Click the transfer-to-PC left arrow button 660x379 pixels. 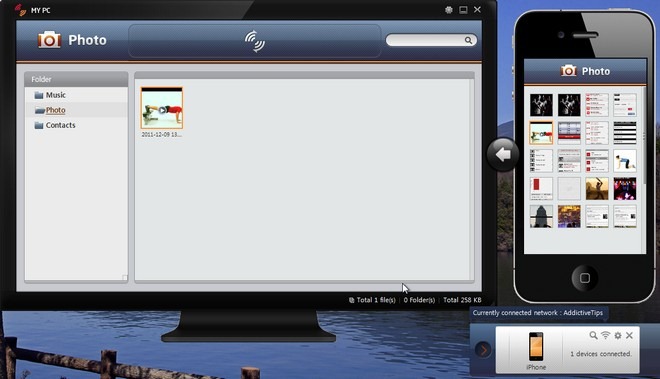click(503, 154)
